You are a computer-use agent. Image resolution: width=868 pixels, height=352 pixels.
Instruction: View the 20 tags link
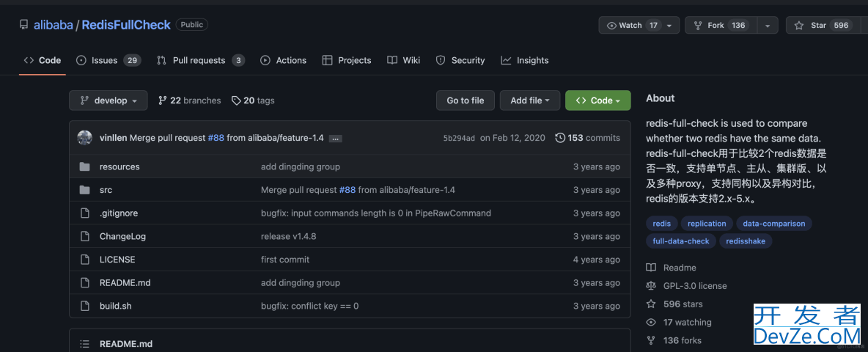pyautogui.click(x=253, y=100)
